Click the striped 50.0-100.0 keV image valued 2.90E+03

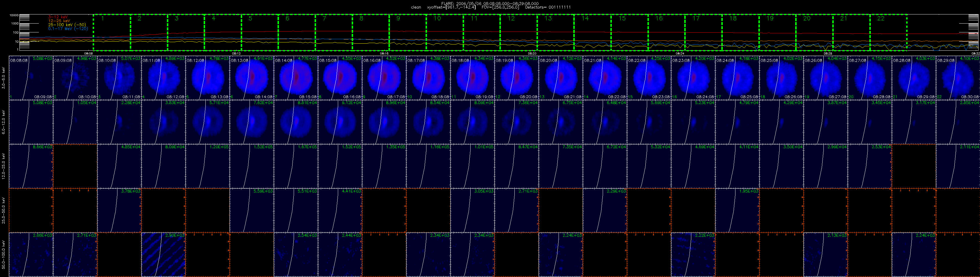click(164, 255)
